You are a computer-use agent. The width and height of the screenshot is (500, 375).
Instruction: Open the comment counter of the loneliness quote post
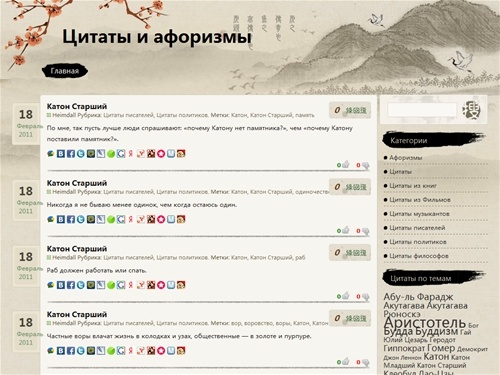coord(350,187)
